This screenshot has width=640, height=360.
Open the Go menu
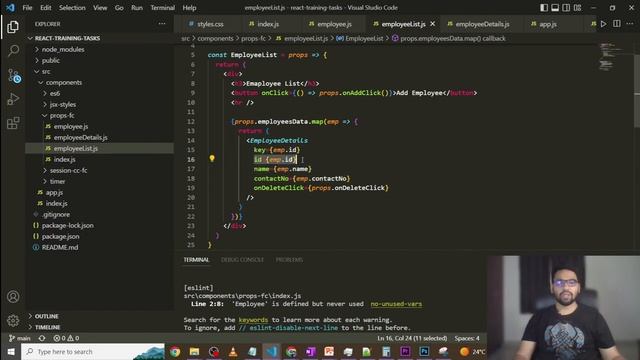pyautogui.click(x=119, y=8)
